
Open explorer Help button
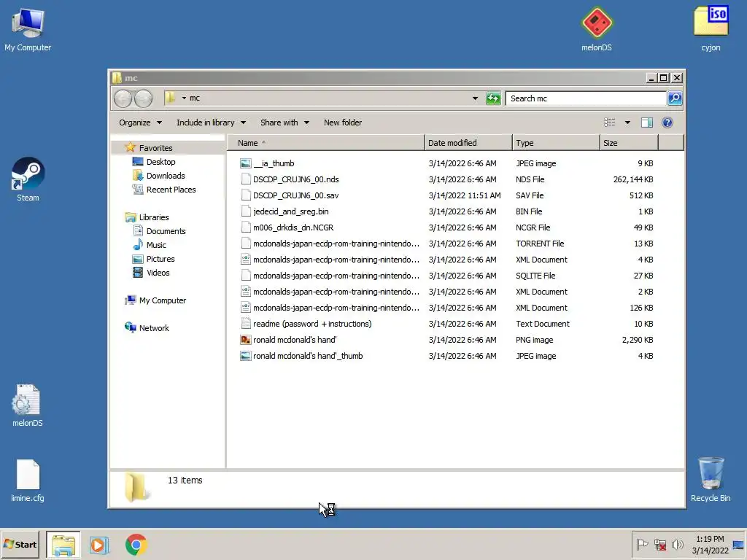(667, 122)
